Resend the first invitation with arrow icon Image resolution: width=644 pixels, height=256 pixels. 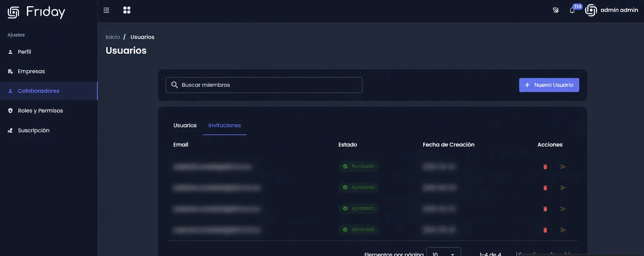[x=563, y=167]
